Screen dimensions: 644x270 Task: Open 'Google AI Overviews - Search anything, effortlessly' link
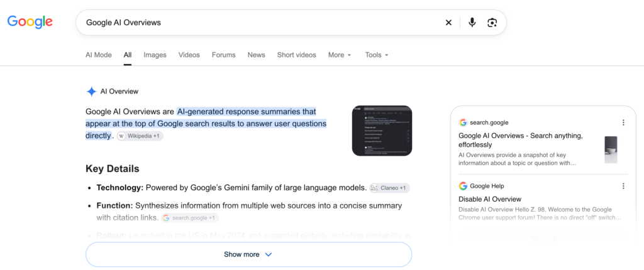click(x=520, y=140)
